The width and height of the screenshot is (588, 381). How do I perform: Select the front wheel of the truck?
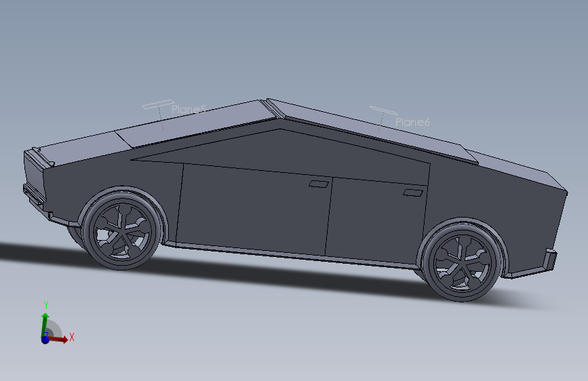pyautogui.click(x=121, y=230)
